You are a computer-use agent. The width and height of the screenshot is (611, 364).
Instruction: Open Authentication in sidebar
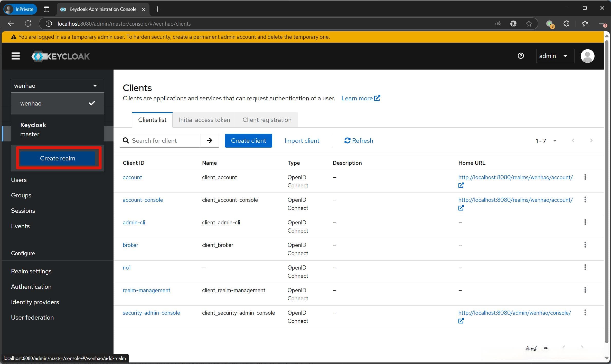[x=31, y=286]
